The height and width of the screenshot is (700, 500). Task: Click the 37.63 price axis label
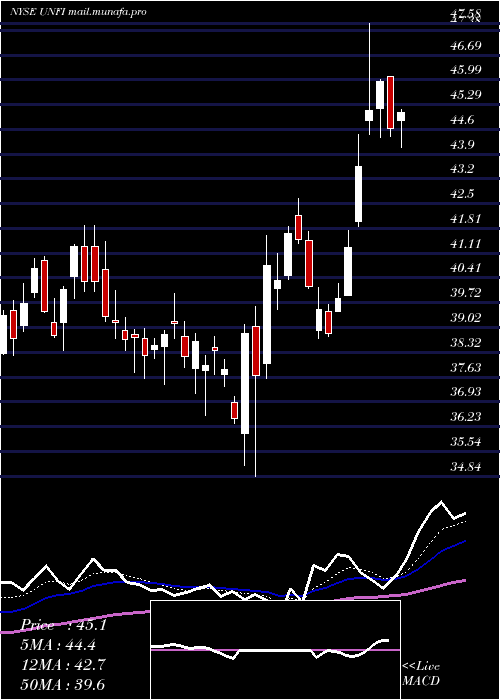(465, 368)
